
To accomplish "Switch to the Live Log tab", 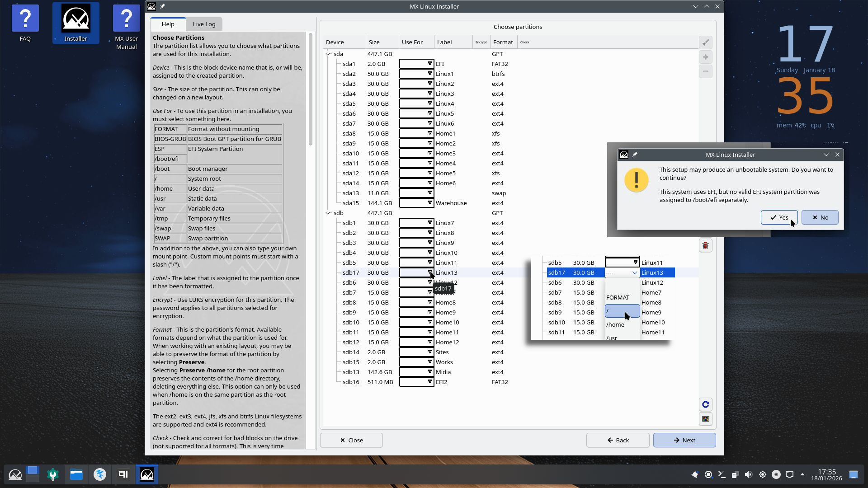I will pos(204,24).
